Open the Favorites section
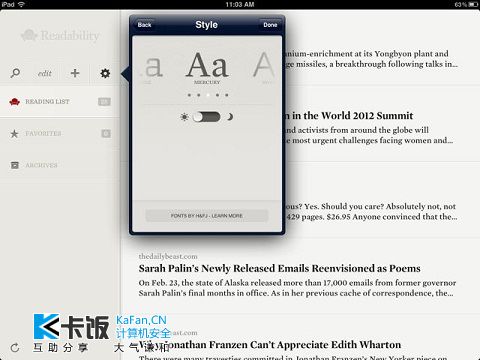480x360 pixels. pyautogui.click(x=60, y=133)
